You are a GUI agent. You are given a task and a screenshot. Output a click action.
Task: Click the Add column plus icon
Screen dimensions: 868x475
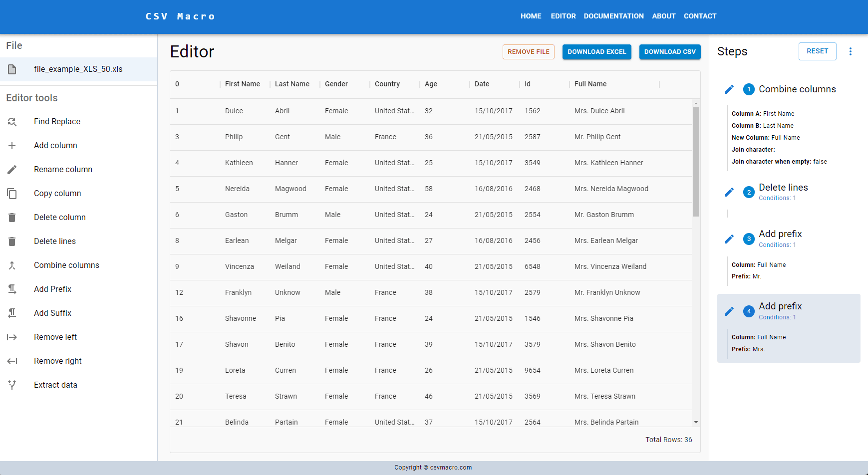(12, 145)
